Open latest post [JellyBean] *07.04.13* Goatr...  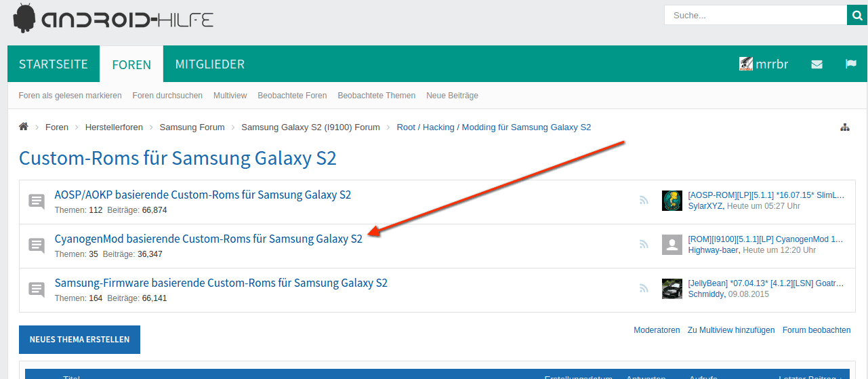766,283
